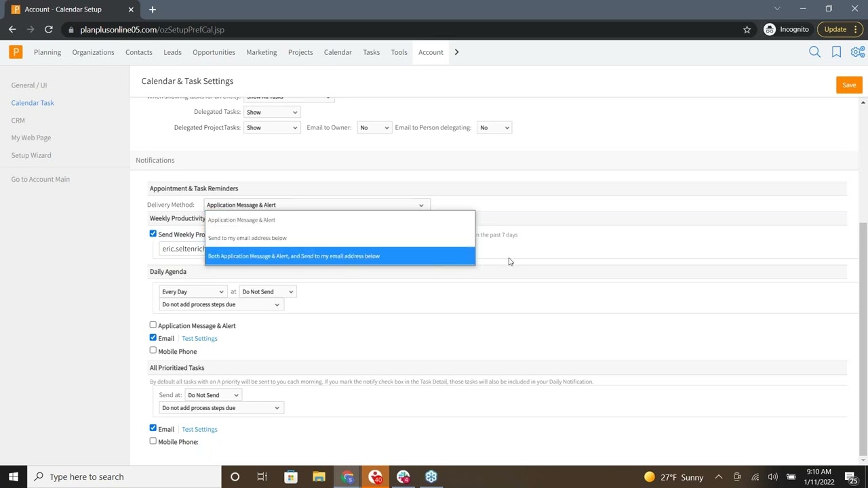Image resolution: width=868 pixels, height=488 pixels.
Task: Click the page vertical scrollbar
Action: tap(863, 339)
